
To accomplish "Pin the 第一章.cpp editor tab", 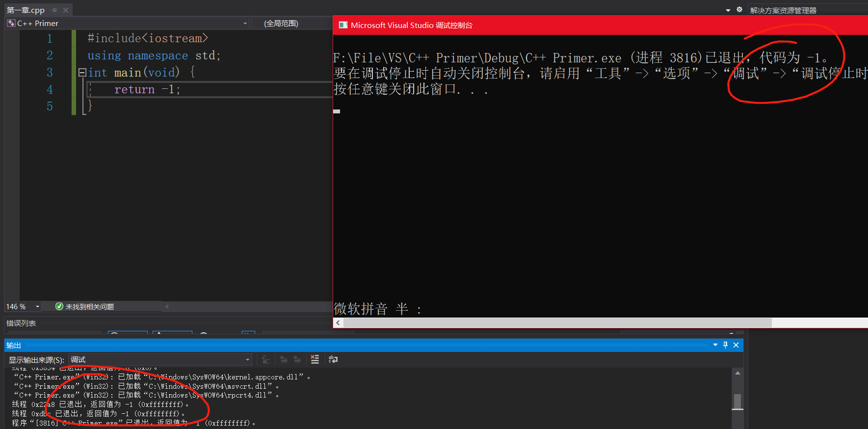I will 54,10.
